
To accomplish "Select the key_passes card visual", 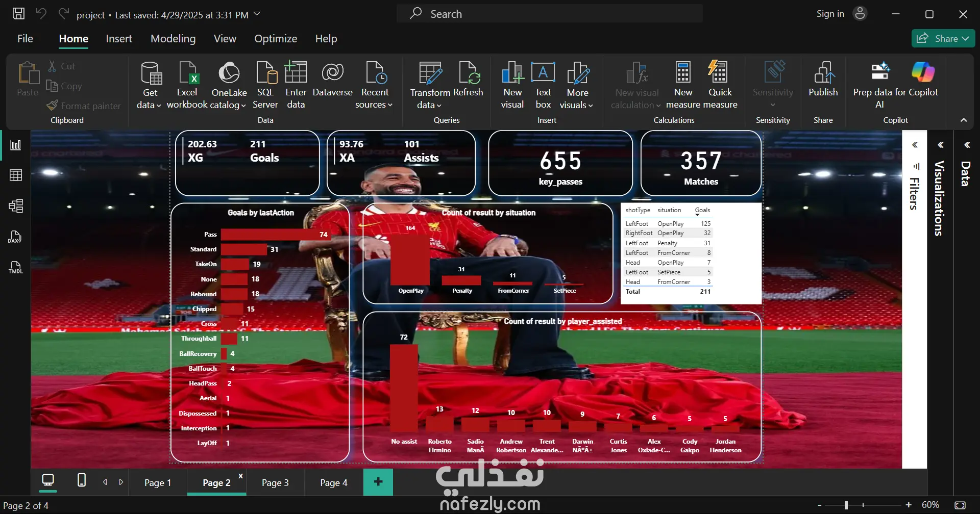I will click(560, 163).
